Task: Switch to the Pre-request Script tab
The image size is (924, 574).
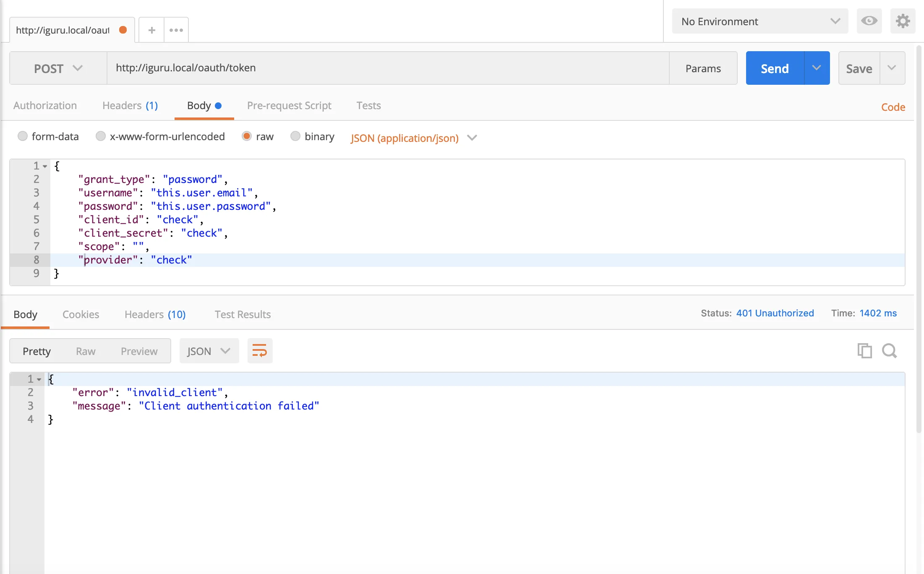Action: (x=289, y=106)
